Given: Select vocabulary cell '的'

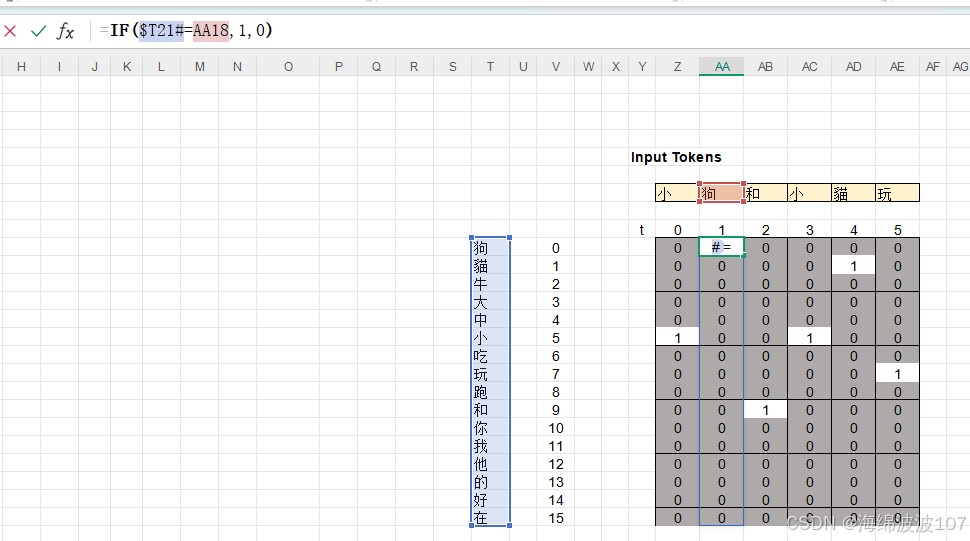Looking at the screenshot, I should (490, 482).
